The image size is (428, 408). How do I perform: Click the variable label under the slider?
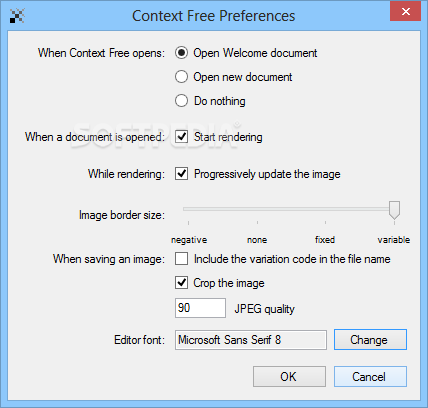click(x=394, y=240)
